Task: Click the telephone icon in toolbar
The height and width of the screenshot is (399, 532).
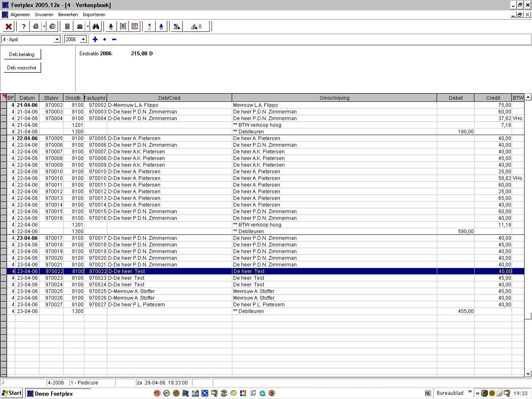Action: click(80, 27)
